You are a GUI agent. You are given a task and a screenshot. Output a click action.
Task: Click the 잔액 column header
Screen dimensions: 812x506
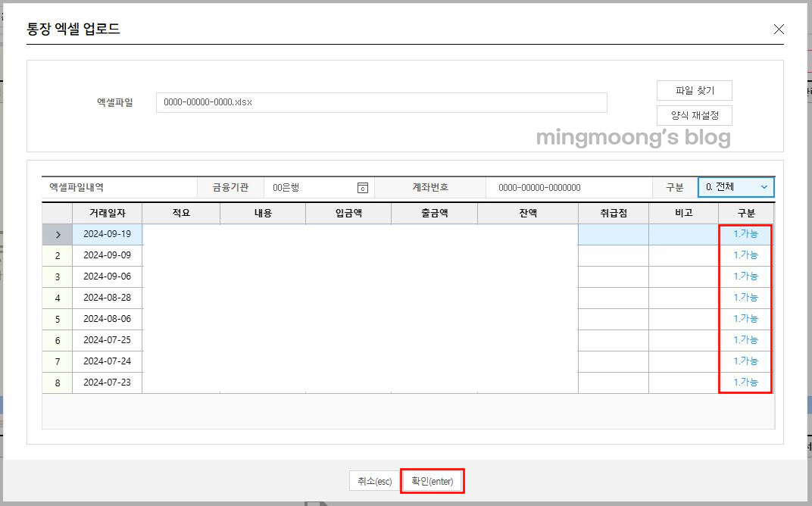527,213
